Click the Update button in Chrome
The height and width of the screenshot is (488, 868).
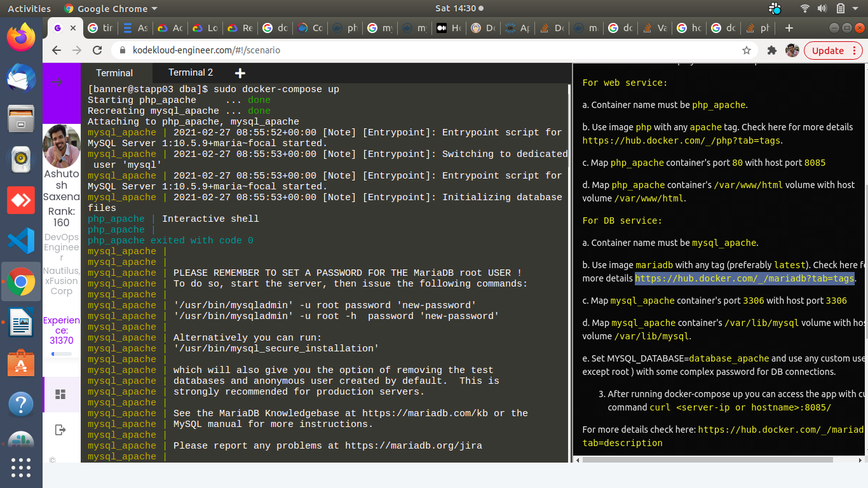click(x=827, y=50)
